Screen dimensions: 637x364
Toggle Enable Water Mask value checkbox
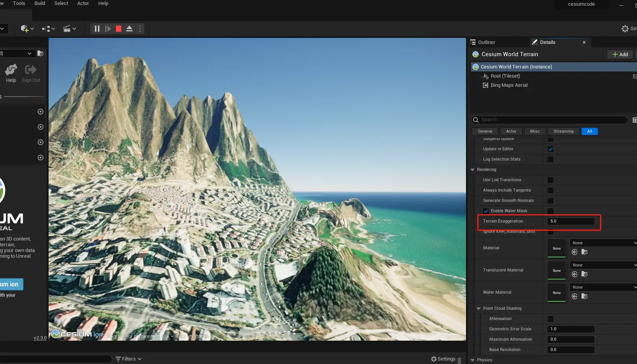pos(551,211)
